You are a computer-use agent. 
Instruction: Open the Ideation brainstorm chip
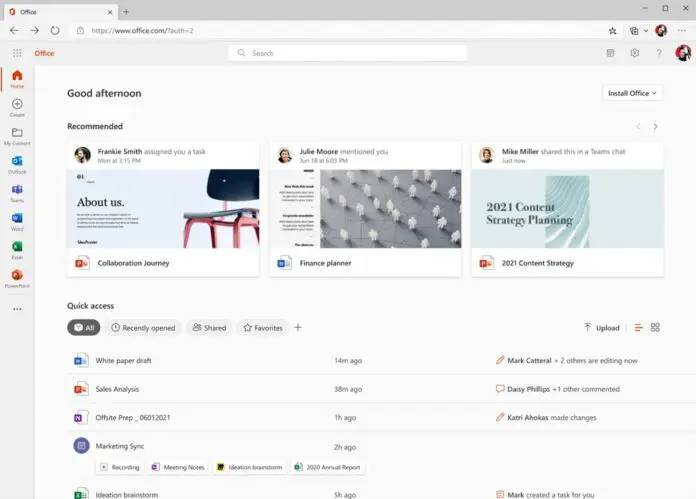point(249,467)
